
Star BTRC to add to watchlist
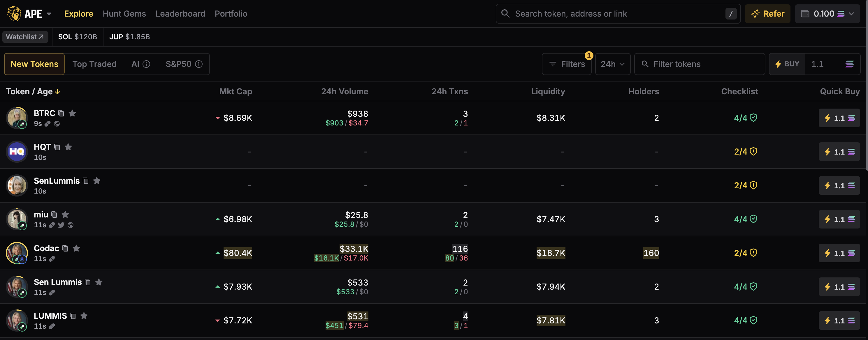(x=72, y=113)
